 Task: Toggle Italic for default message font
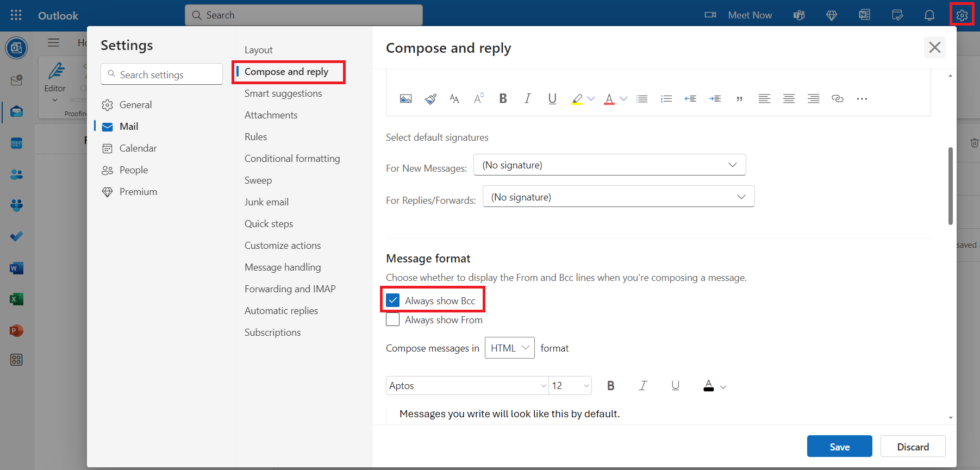(643, 385)
